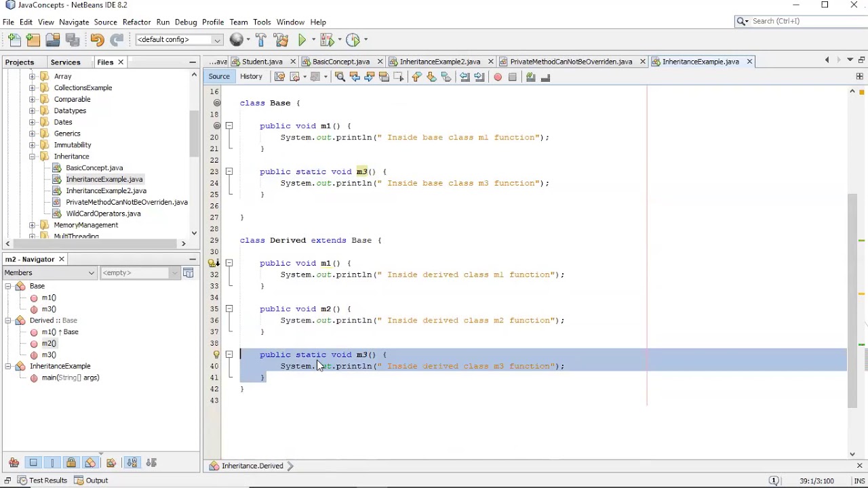The width and height of the screenshot is (868, 488).
Task: Click the Find Previous Occurrence icon
Action: click(355, 77)
